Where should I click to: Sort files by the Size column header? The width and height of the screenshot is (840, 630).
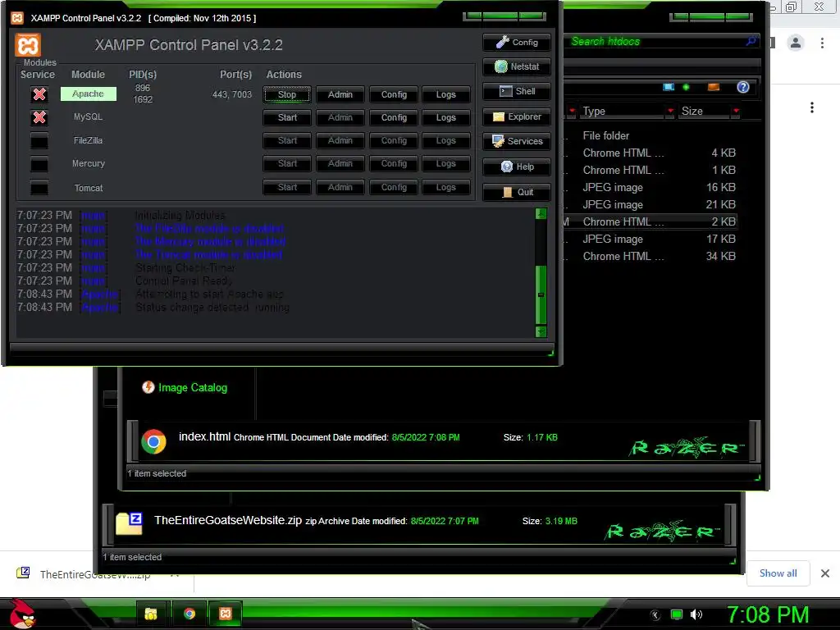click(703, 111)
